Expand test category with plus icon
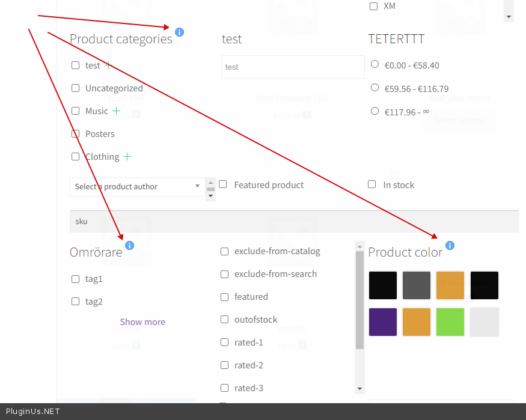The height and width of the screenshot is (420, 526). click(108, 65)
